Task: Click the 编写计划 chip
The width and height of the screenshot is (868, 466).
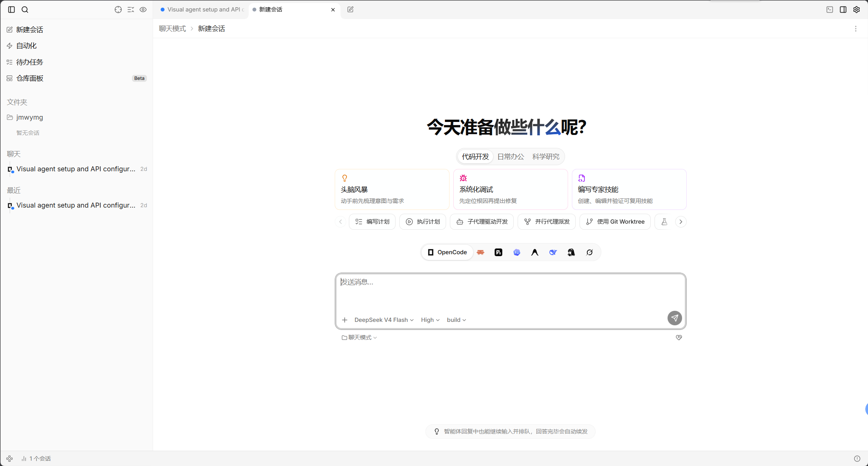Action: coord(372,222)
